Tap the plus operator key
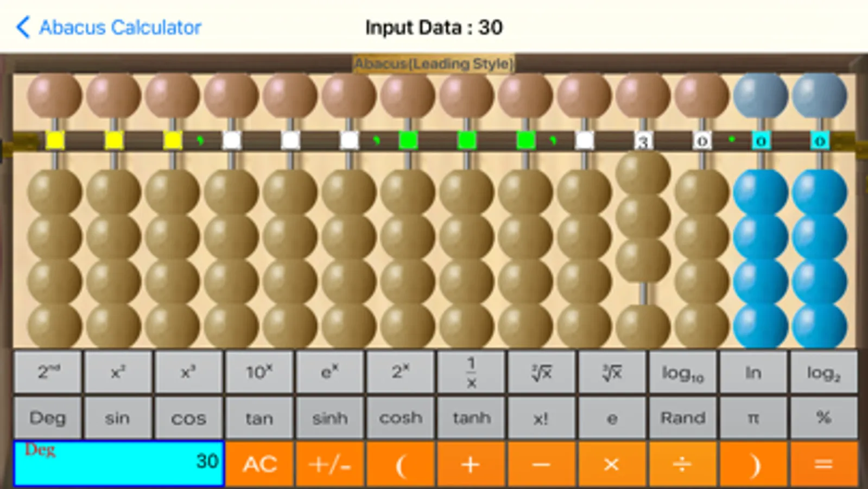This screenshot has height=489, width=868. click(471, 464)
